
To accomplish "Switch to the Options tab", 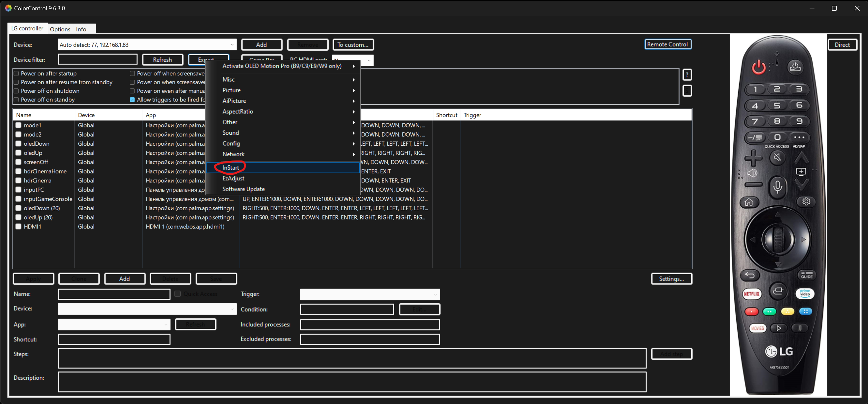I will [60, 29].
